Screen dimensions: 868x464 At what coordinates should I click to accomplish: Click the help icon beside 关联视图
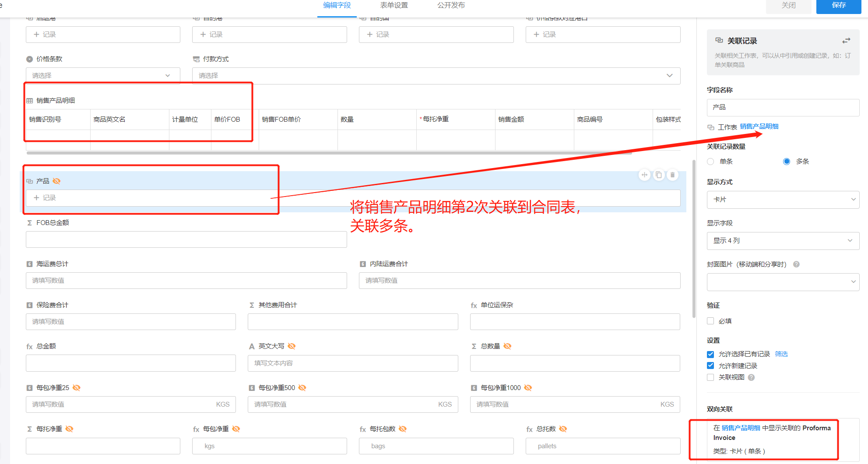pos(751,377)
